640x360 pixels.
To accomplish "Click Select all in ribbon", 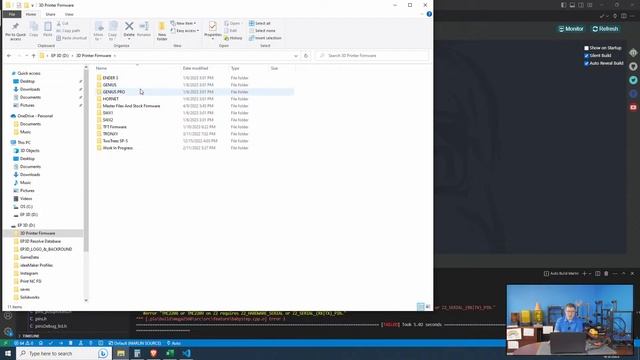I will click(x=260, y=23).
